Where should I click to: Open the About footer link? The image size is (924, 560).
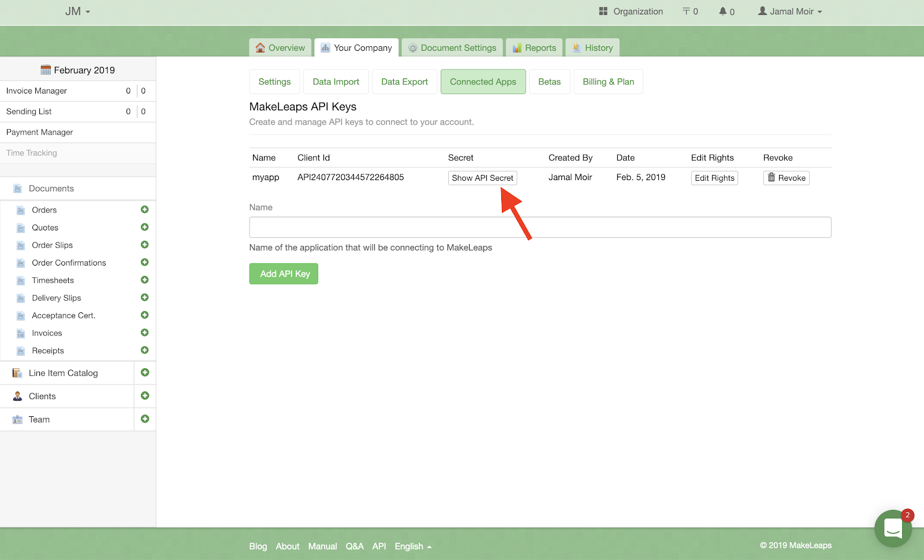pyautogui.click(x=288, y=546)
